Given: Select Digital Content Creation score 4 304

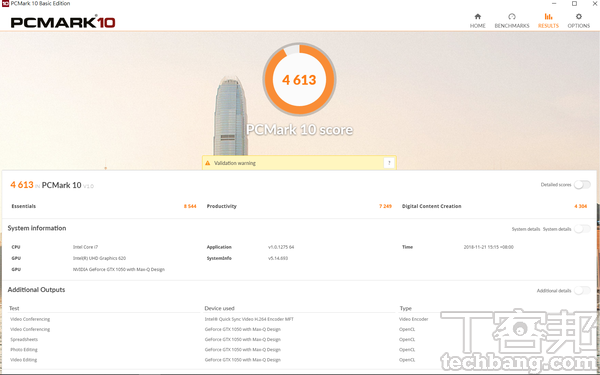Looking at the screenshot, I should coord(580,206).
